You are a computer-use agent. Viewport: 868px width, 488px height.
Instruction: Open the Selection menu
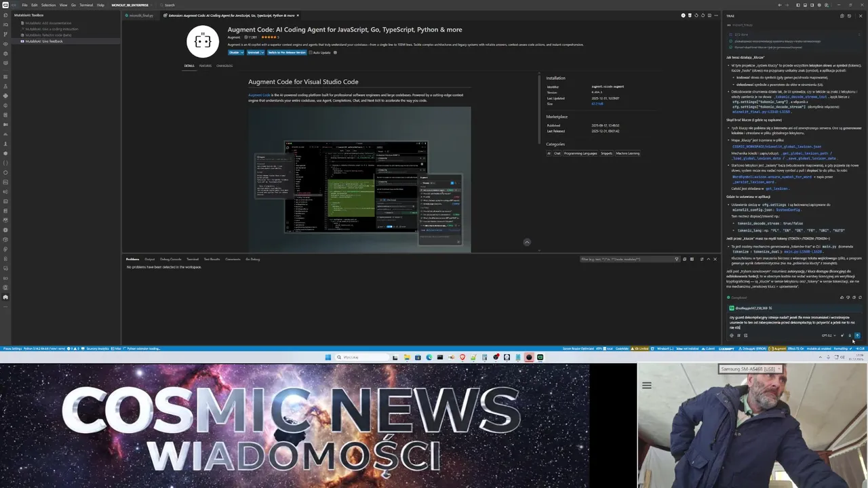[x=48, y=5]
